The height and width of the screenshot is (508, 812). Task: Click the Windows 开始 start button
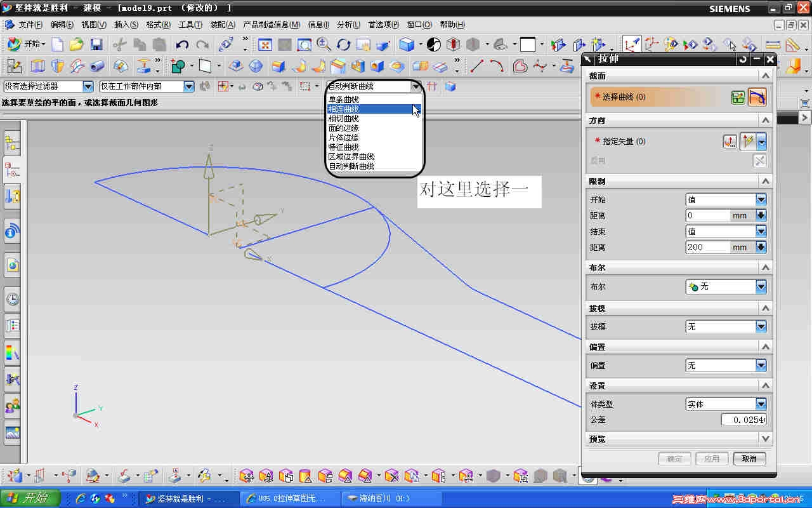[30, 498]
